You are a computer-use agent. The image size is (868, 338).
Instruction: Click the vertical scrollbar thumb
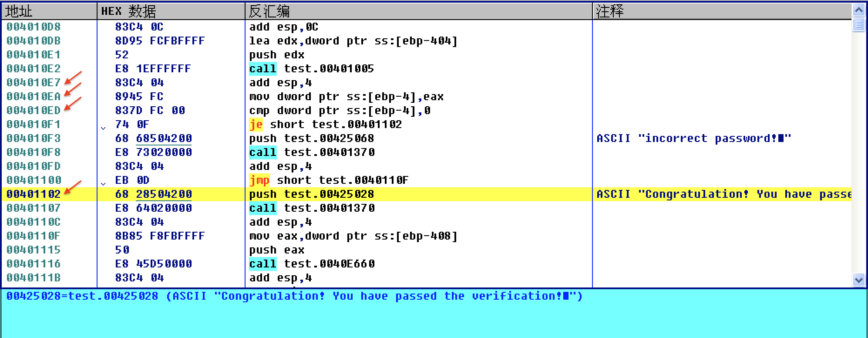(x=859, y=24)
